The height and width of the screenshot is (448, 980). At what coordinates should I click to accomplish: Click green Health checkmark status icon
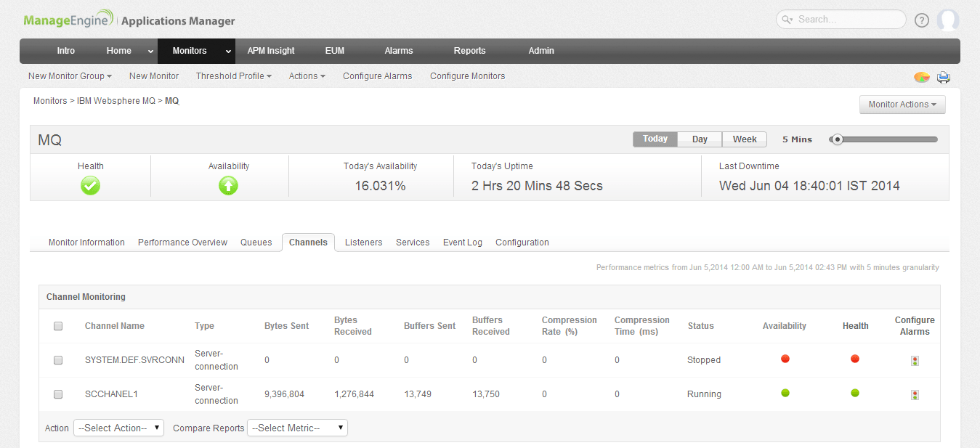[91, 186]
